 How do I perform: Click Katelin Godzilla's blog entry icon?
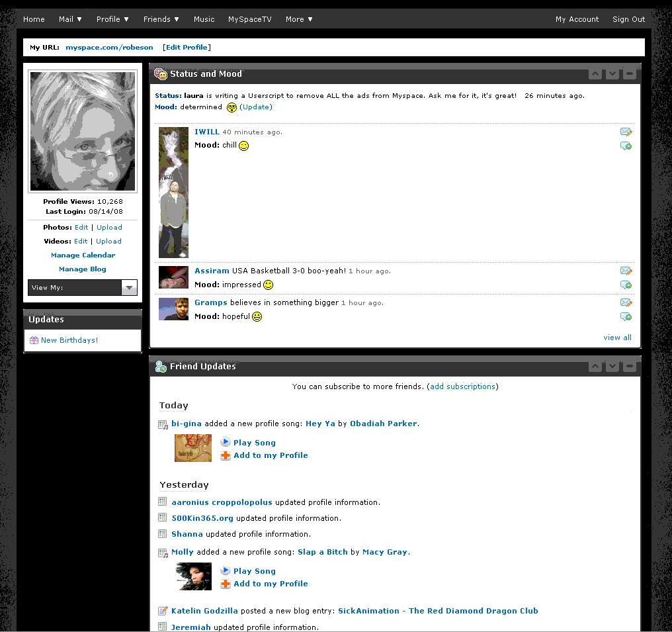point(163,611)
